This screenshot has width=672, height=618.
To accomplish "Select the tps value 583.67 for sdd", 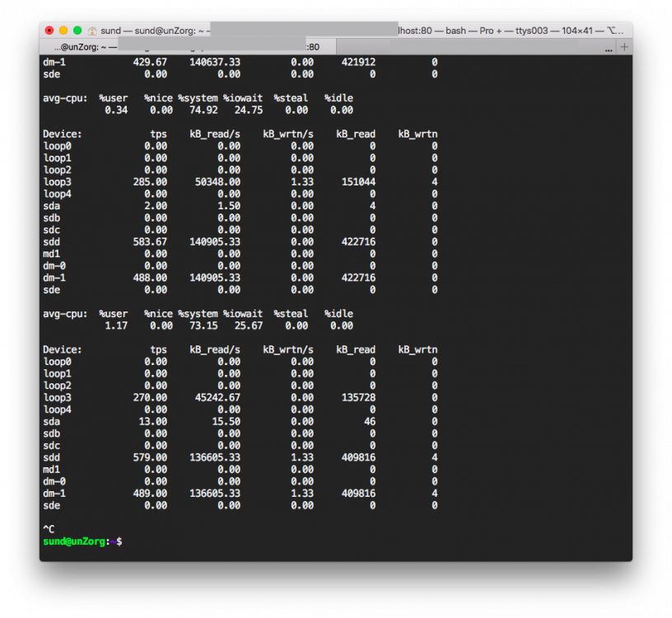I will point(150,242).
